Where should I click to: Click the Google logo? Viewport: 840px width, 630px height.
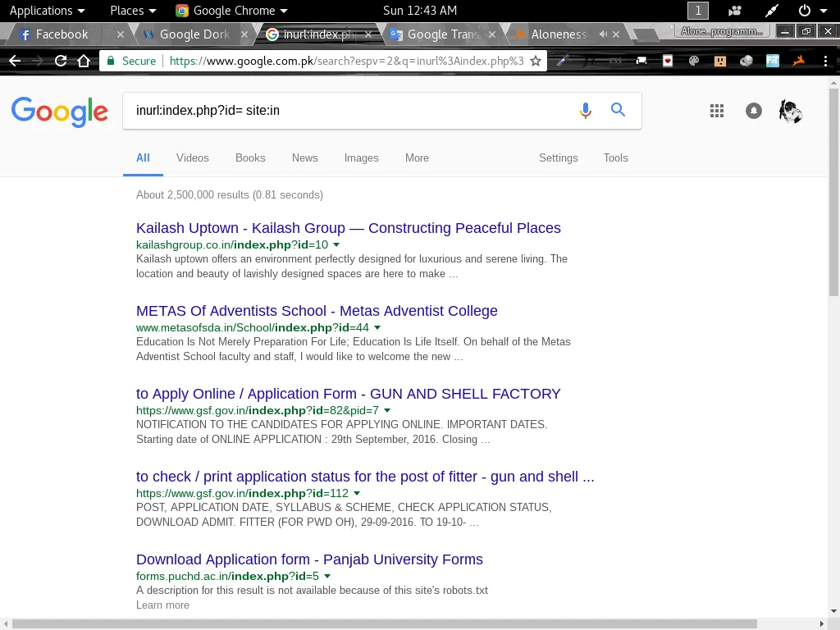pos(59,112)
